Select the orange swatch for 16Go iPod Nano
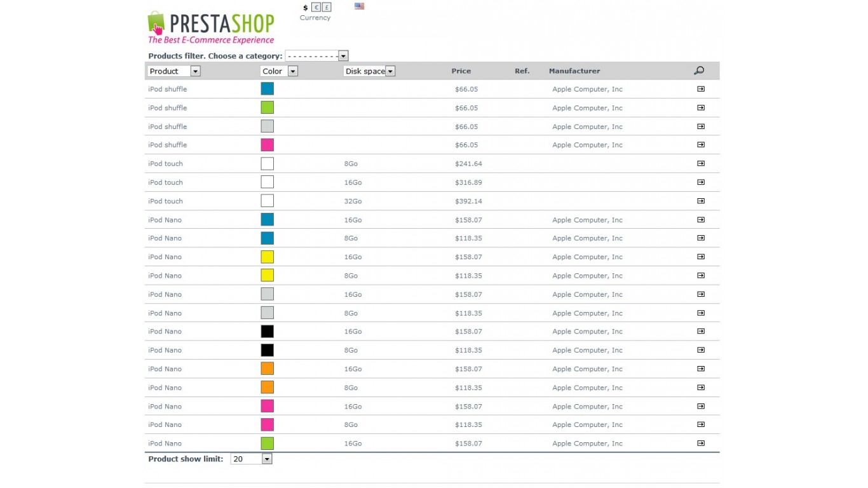Image resolution: width=868 pixels, height=488 pixels. [268, 369]
